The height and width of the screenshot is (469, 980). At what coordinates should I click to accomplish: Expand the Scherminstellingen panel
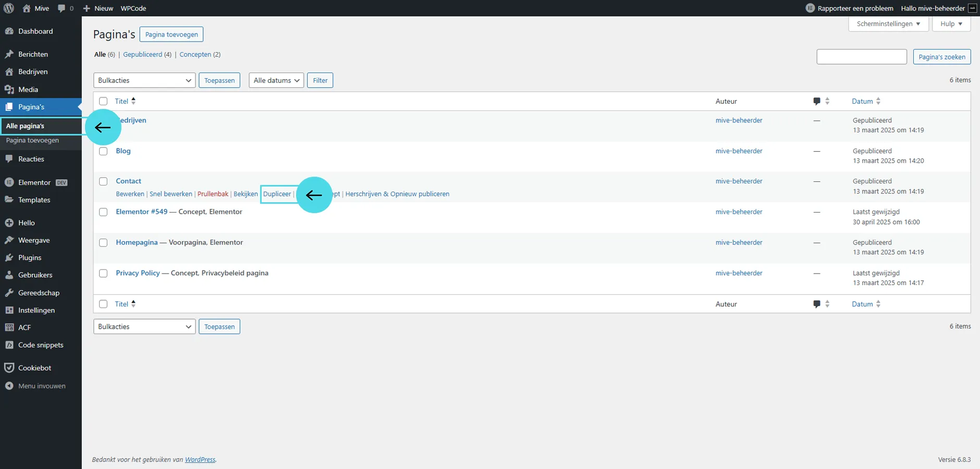click(x=888, y=24)
